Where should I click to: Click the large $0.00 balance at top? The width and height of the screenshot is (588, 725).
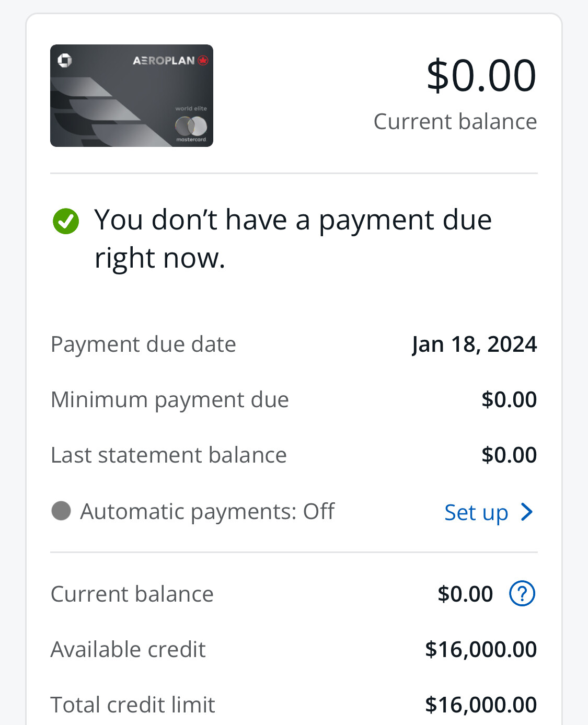481,76
